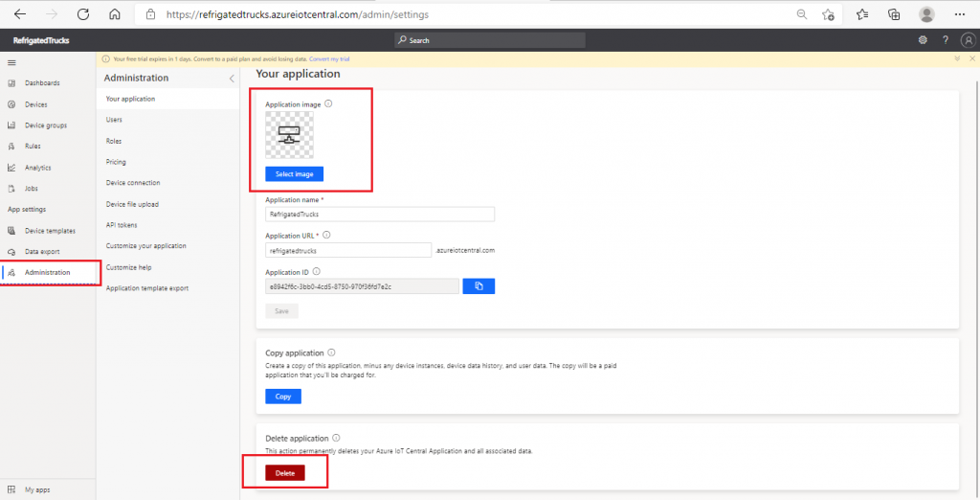This screenshot has height=500, width=980.
Task: Open IoT Central settings gear
Action: coord(923,40)
